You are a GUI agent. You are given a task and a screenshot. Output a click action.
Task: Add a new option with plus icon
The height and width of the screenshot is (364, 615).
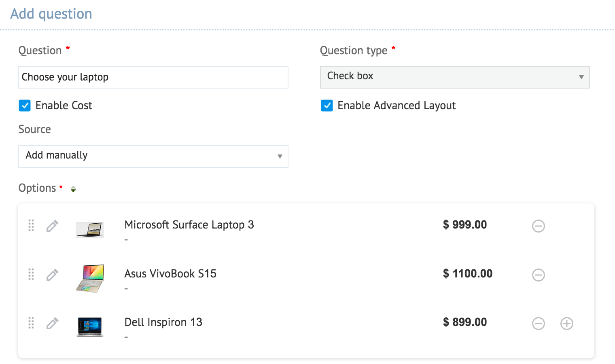point(566,324)
